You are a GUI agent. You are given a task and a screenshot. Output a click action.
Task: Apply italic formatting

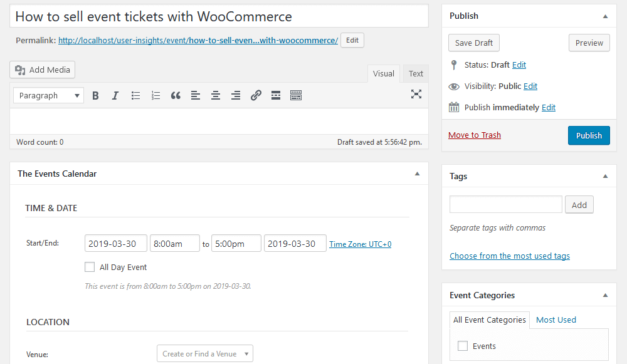click(x=115, y=95)
